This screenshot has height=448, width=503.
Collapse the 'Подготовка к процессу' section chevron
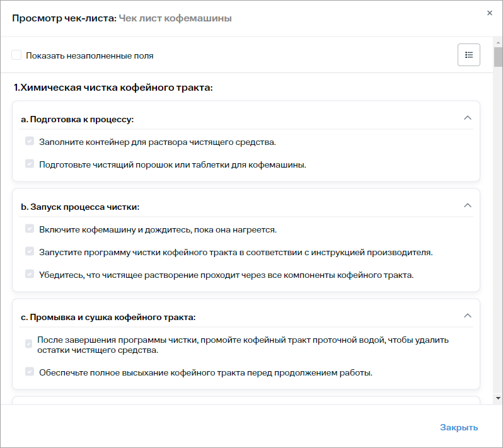click(x=467, y=118)
